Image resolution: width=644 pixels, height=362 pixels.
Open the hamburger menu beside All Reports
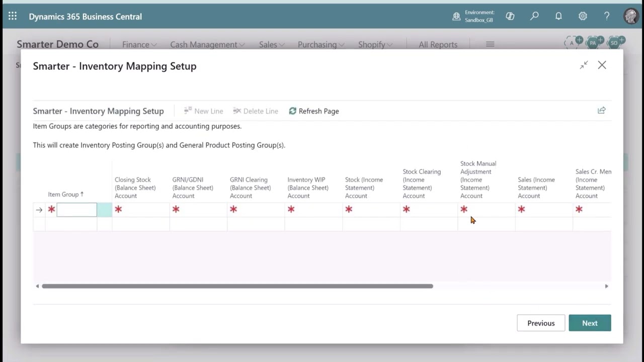490,44
